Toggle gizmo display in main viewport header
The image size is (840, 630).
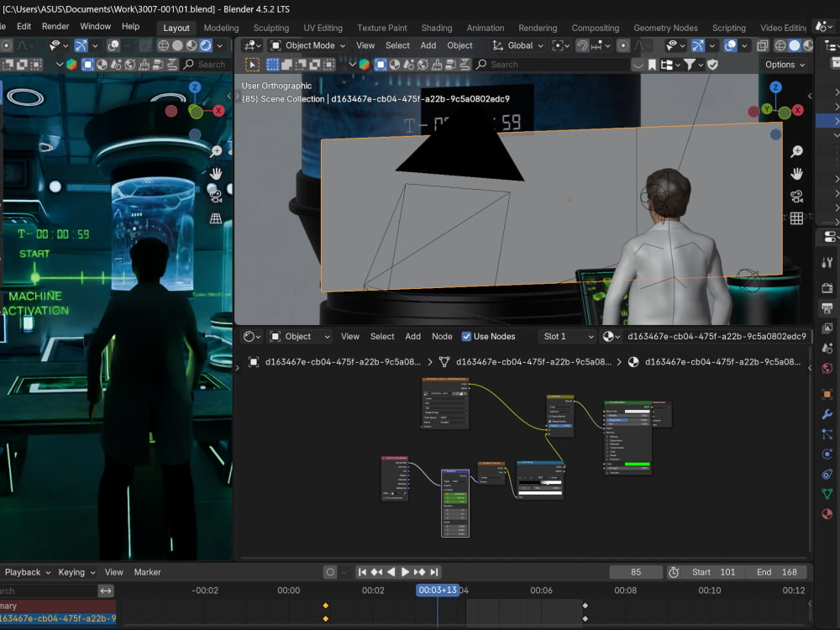click(697, 45)
